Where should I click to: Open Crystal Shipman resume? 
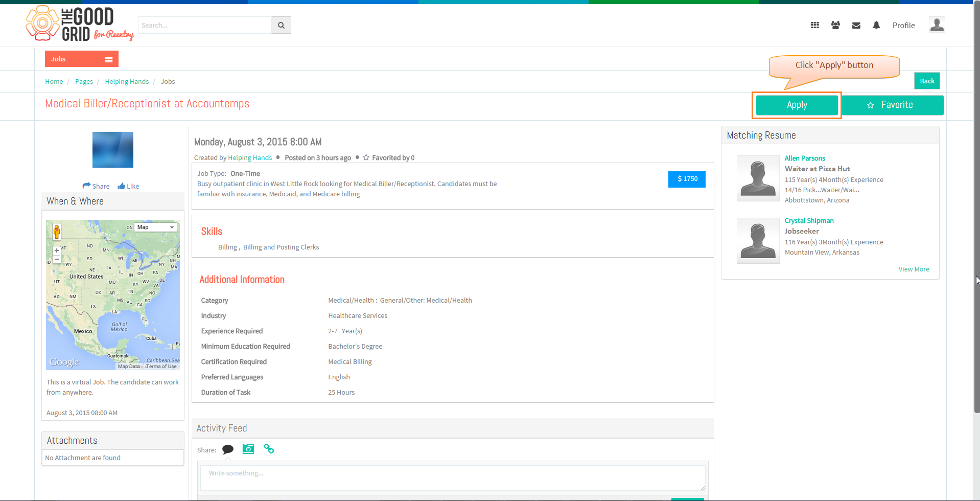(x=809, y=220)
